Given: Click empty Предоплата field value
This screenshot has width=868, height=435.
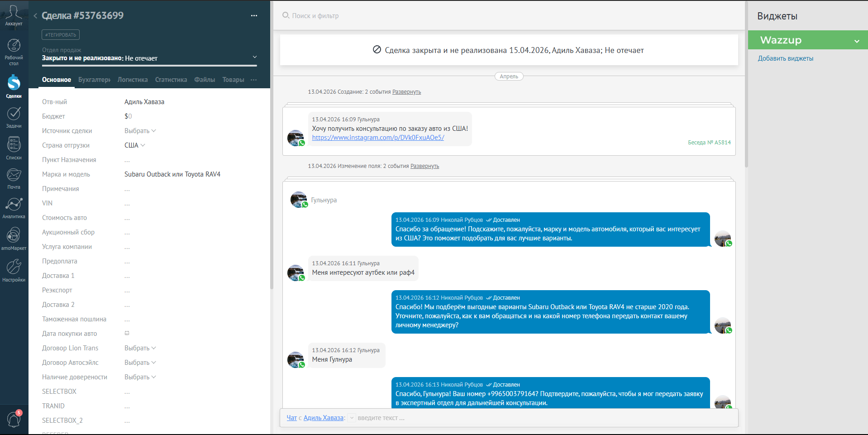Looking at the screenshot, I should [x=127, y=261].
